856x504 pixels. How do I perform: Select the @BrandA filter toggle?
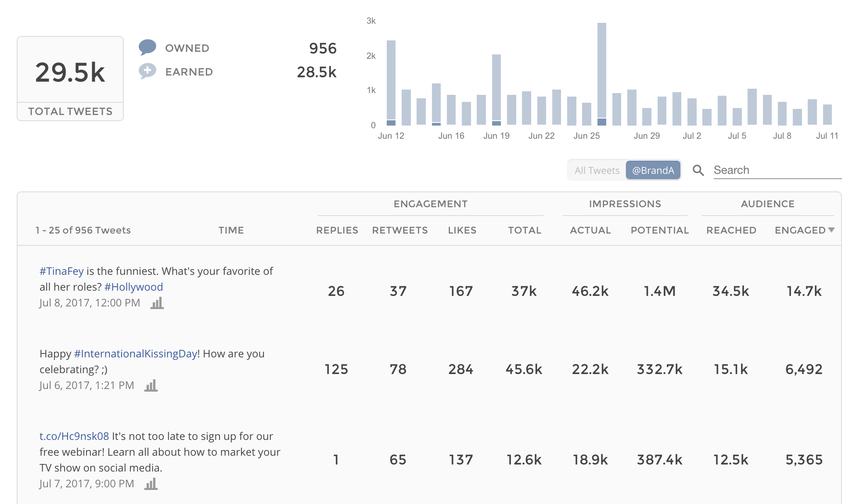pyautogui.click(x=653, y=170)
